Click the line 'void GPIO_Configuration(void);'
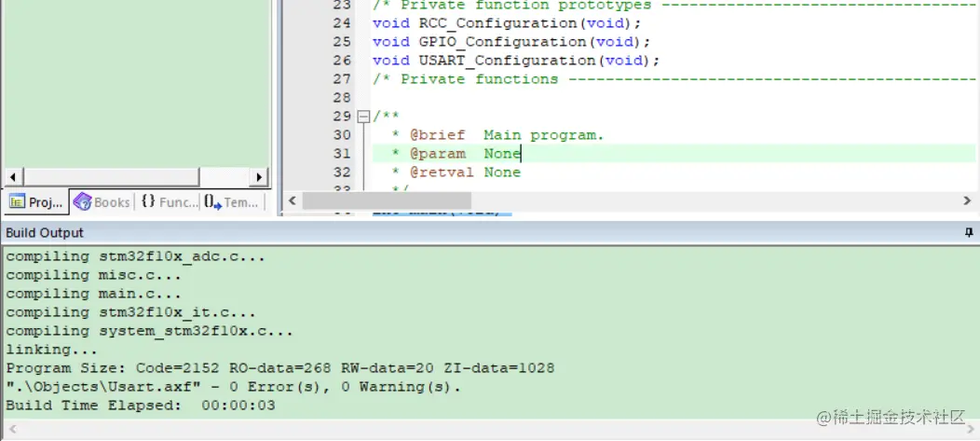Viewport: 980px width, 441px height. (x=511, y=42)
